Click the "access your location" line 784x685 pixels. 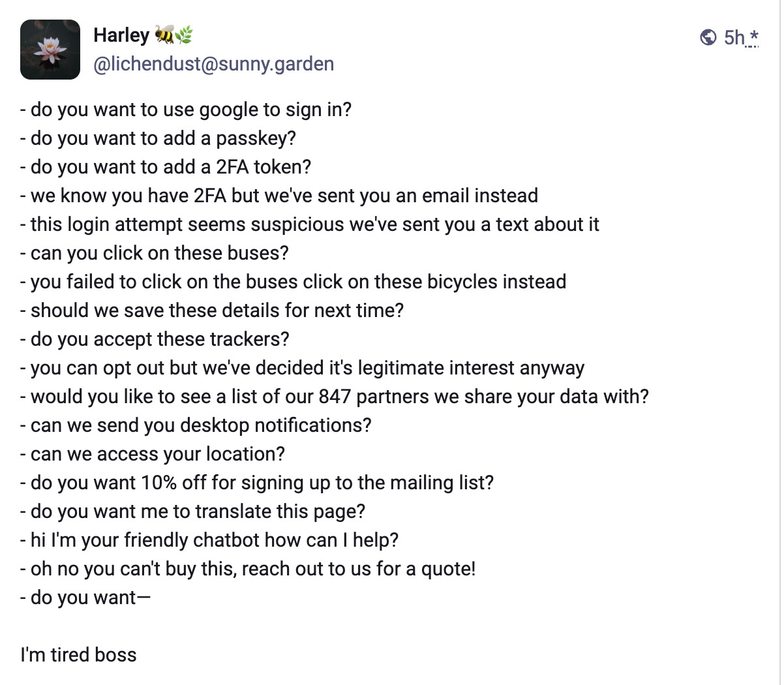click(x=153, y=454)
